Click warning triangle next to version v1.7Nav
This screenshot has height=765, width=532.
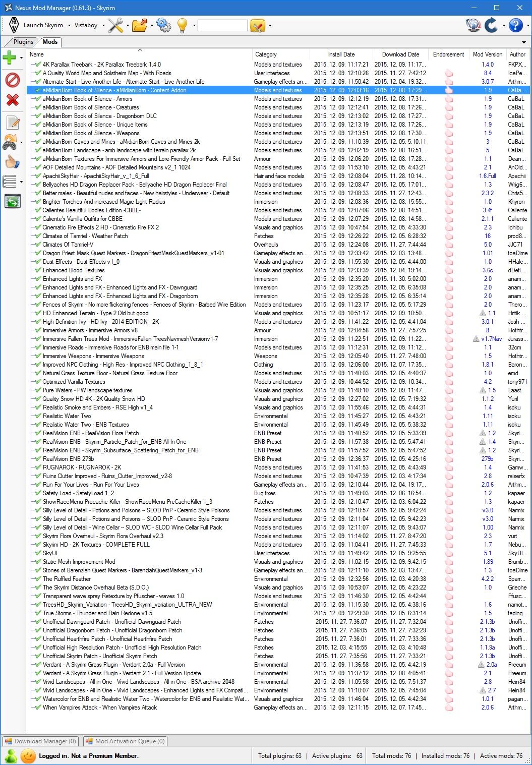(x=476, y=339)
